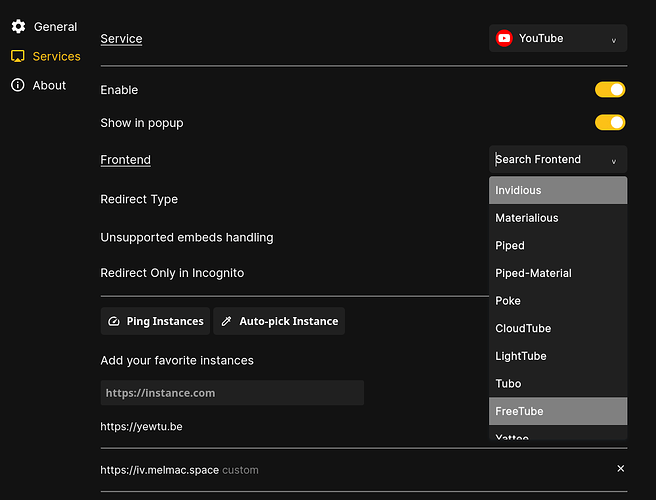656x500 pixels.
Task: Click the YouTube logo icon
Action: pos(504,38)
